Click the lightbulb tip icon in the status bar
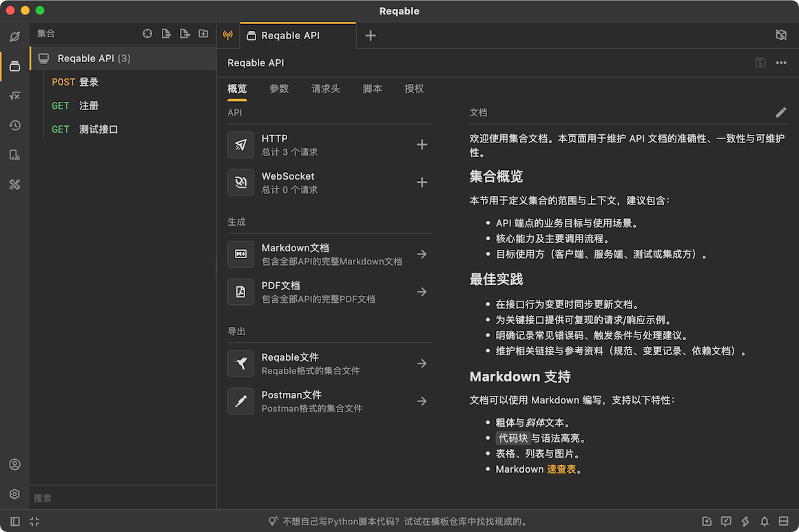This screenshot has width=799, height=532. click(x=273, y=521)
